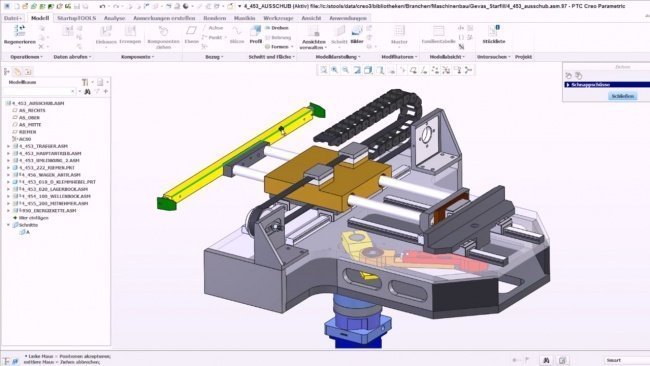Collapse the Schnitte tree node

point(8,225)
